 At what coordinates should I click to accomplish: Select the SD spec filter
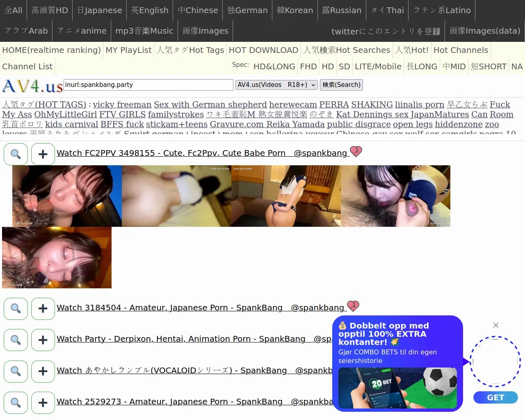click(345, 66)
